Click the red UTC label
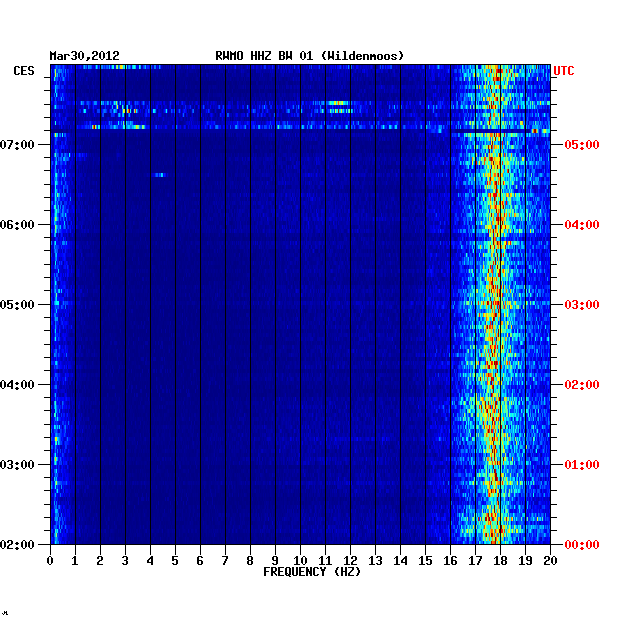 click(x=564, y=71)
